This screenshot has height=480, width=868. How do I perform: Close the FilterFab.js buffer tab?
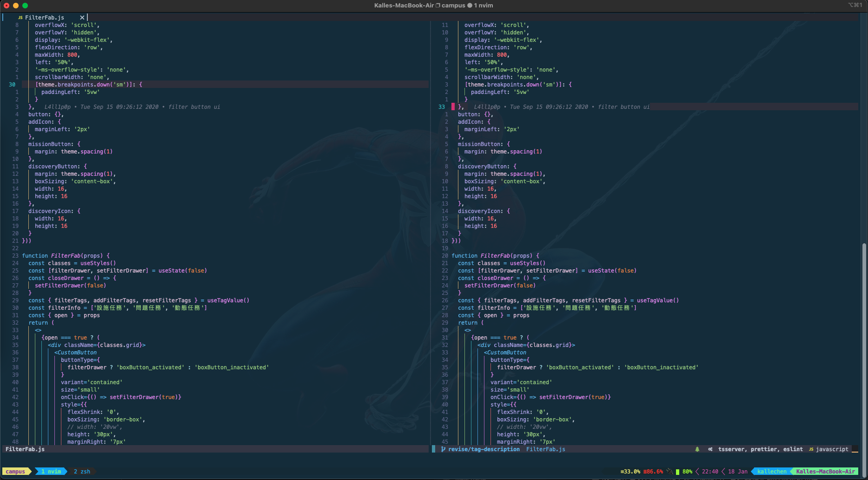(x=82, y=18)
